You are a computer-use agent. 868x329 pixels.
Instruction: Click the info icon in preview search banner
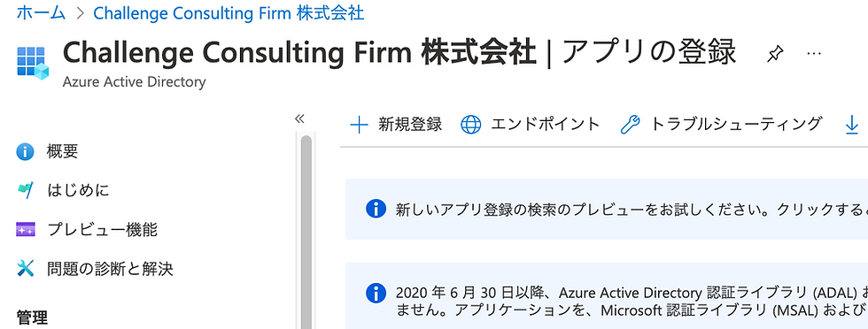pos(376,209)
